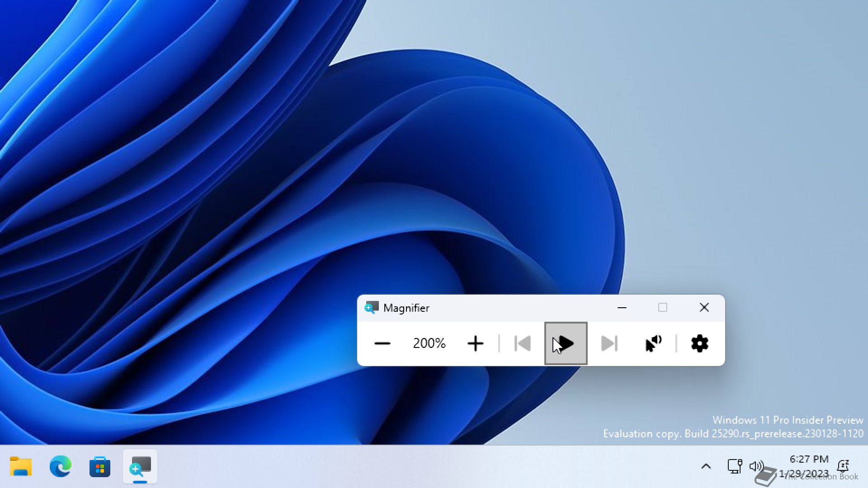Open the network status tray icon
868x488 pixels.
click(x=735, y=466)
